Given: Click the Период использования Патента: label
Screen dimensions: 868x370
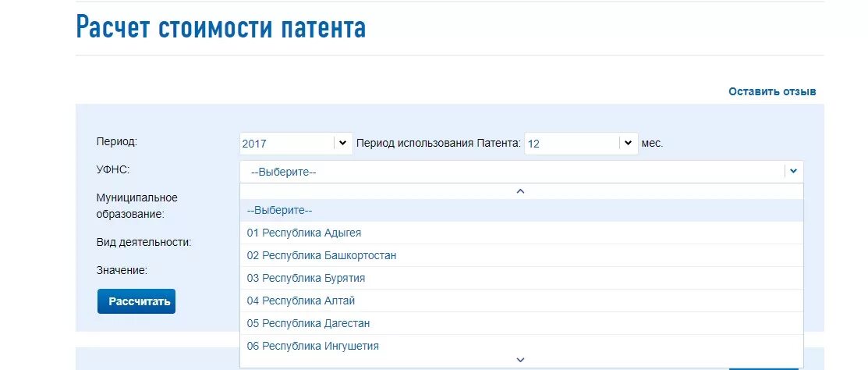Looking at the screenshot, I should (439, 144).
